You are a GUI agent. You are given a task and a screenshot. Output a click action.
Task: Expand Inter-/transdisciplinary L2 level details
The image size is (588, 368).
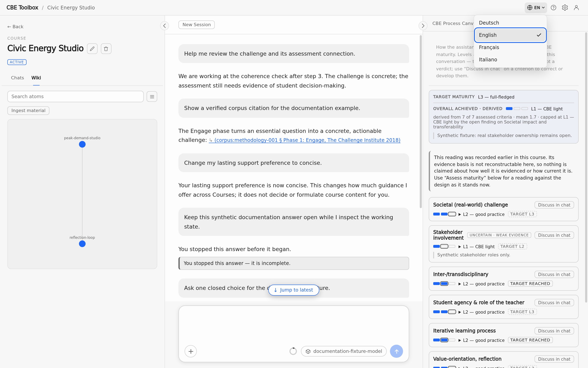click(481, 284)
